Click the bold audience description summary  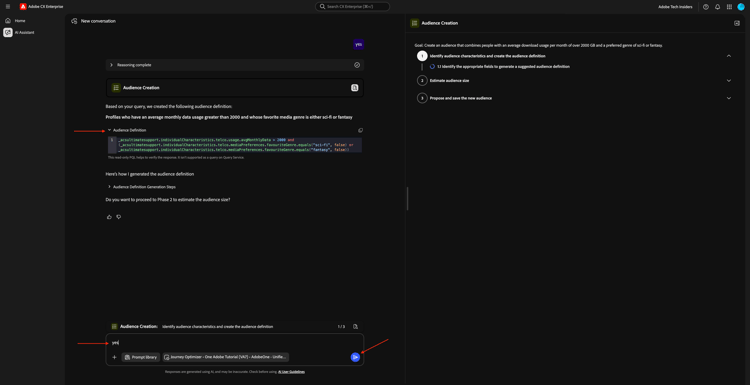229,117
